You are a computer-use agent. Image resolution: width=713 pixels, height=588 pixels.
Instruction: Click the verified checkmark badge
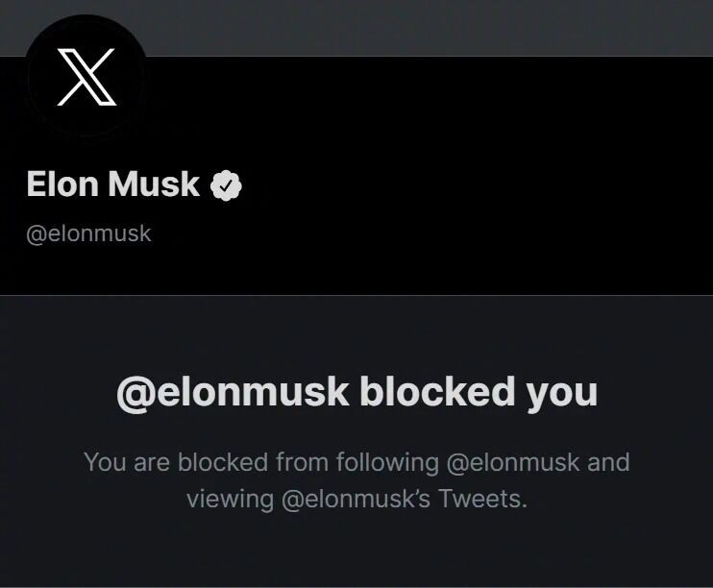226,185
